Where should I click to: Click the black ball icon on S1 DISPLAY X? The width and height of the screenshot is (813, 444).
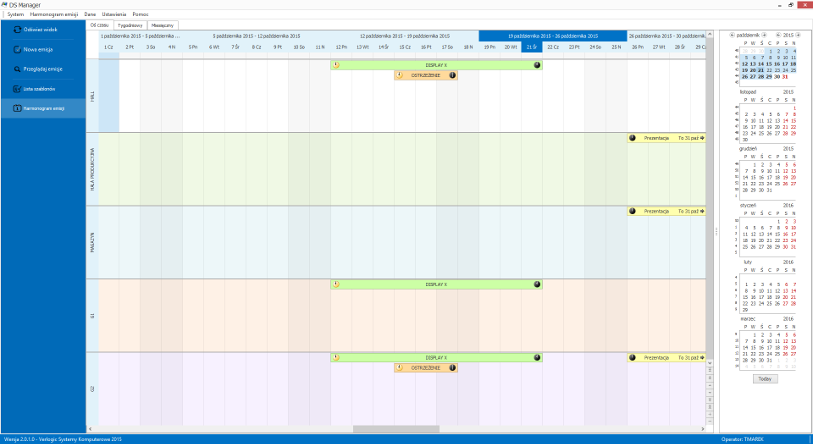pos(537,284)
